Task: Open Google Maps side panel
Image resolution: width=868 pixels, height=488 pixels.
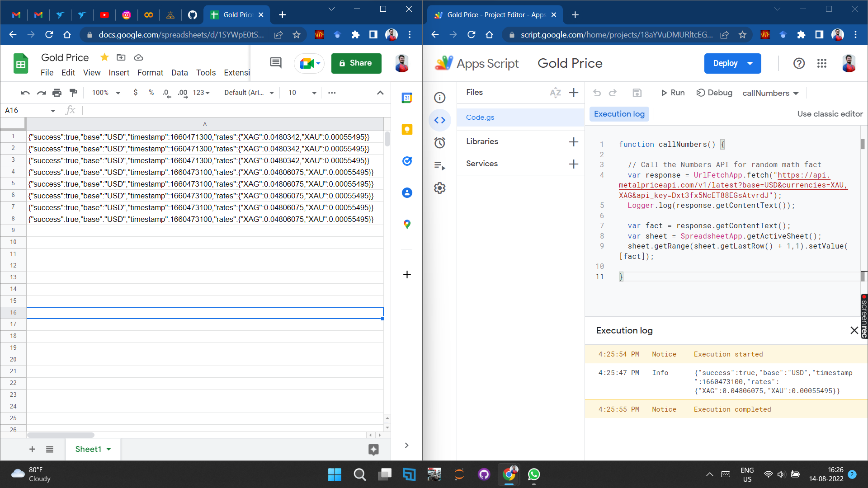Action: (407, 224)
